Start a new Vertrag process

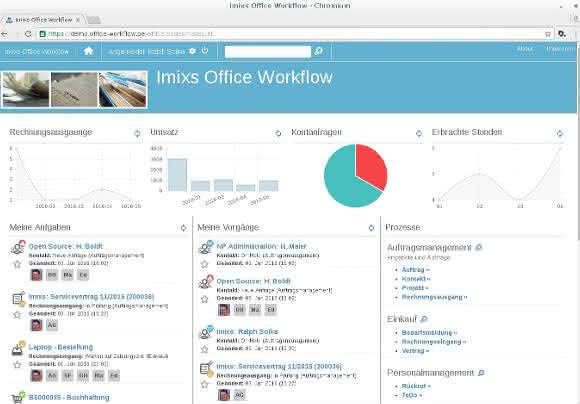click(415, 351)
